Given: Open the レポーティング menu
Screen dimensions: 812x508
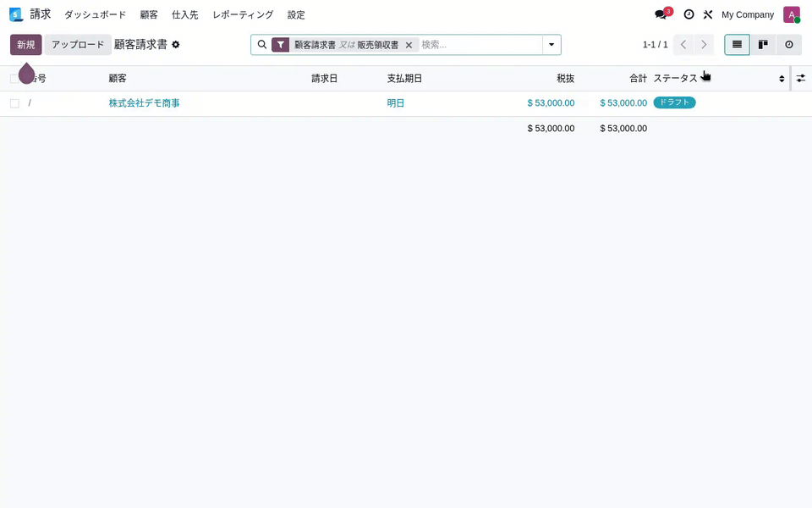Looking at the screenshot, I should point(243,14).
